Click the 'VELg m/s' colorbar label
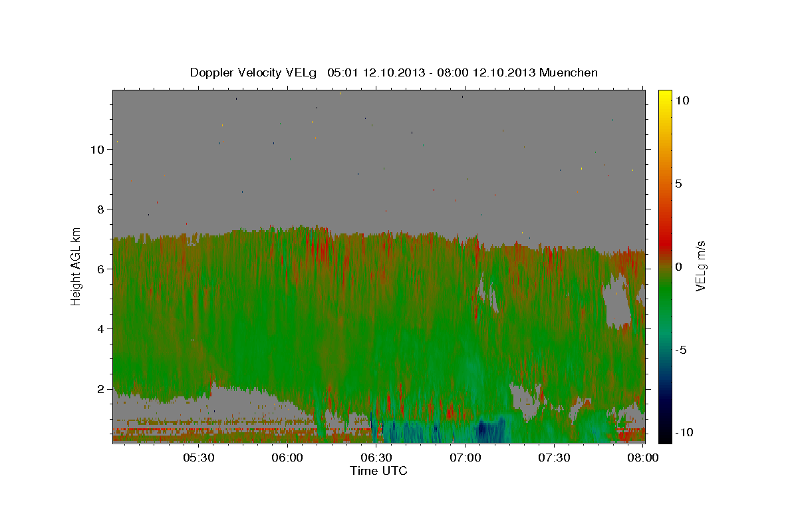Image resolution: width=798 pixels, height=532 pixels. coord(700,266)
